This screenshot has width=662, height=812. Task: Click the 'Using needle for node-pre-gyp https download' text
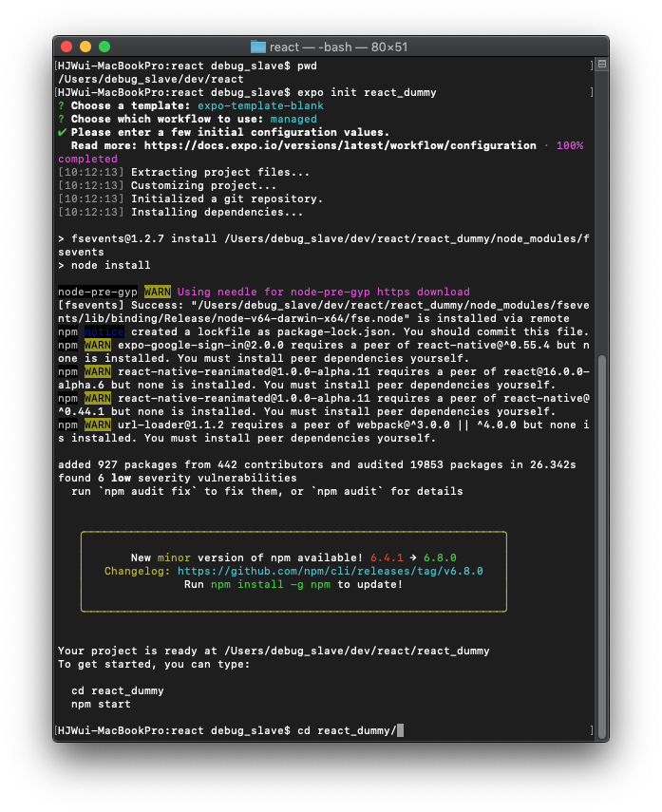click(x=323, y=292)
